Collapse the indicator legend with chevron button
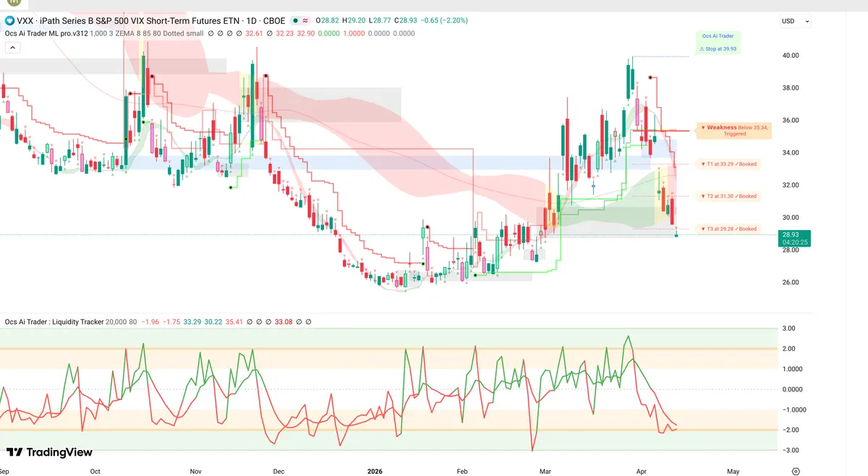Screen dimensions: 868x476 tap(12, 48)
